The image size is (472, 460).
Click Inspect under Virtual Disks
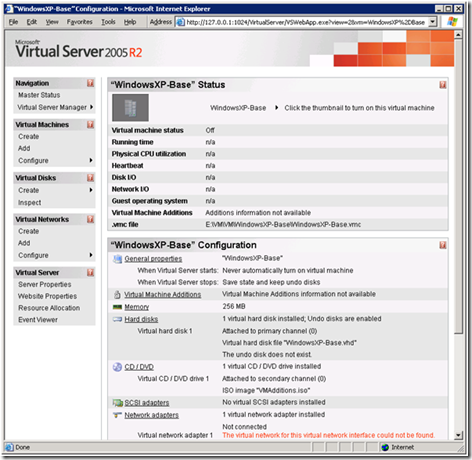[x=30, y=202]
